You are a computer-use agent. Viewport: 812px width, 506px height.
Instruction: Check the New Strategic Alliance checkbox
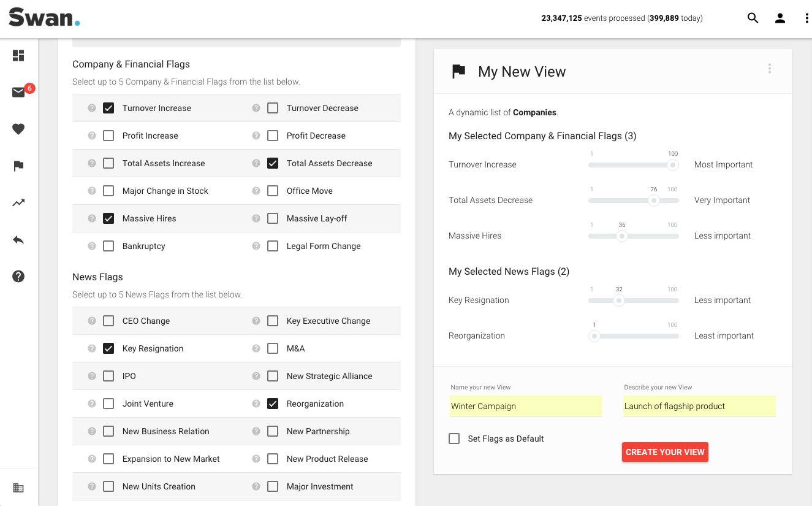coord(273,376)
